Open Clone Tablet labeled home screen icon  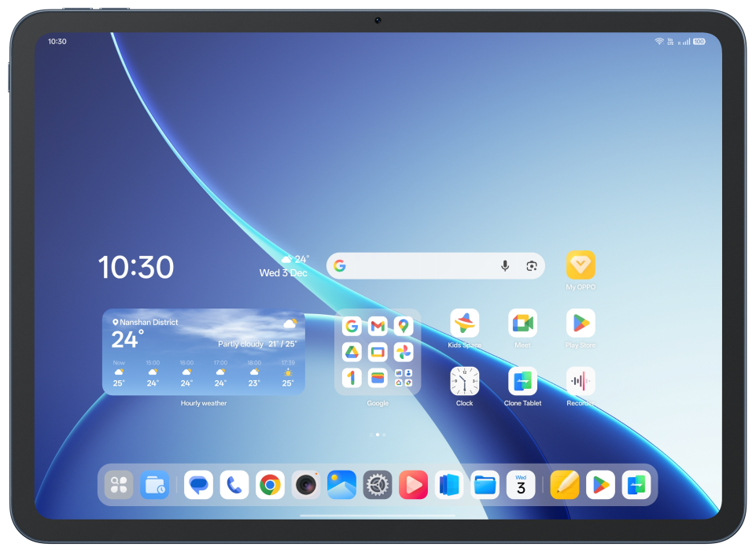[522, 381]
